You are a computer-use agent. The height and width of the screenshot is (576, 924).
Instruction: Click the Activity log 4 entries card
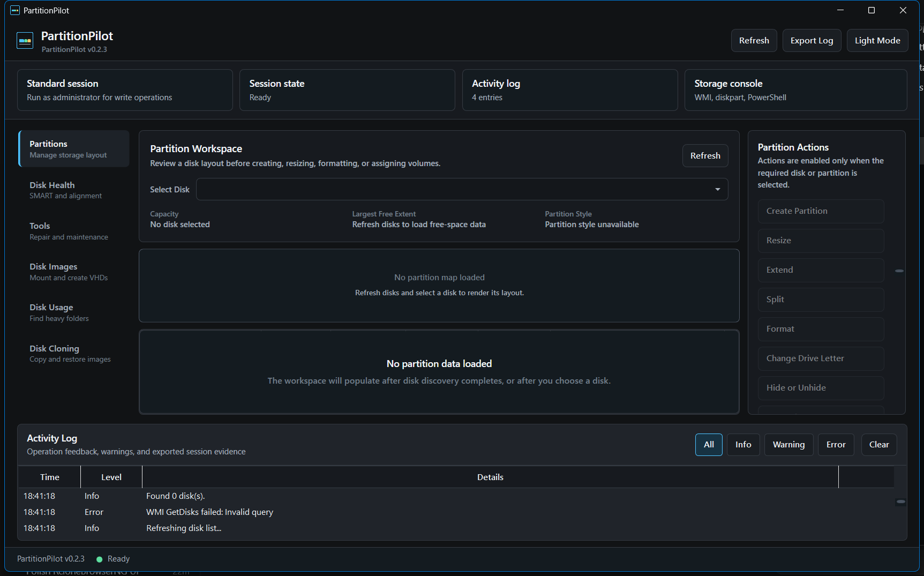pos(570,90)
